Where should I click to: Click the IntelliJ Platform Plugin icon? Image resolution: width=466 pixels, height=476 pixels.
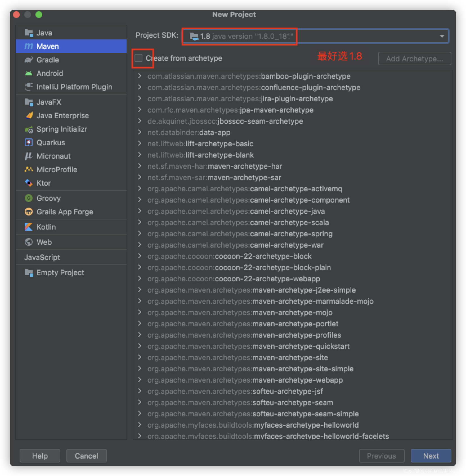coord(29,87)
